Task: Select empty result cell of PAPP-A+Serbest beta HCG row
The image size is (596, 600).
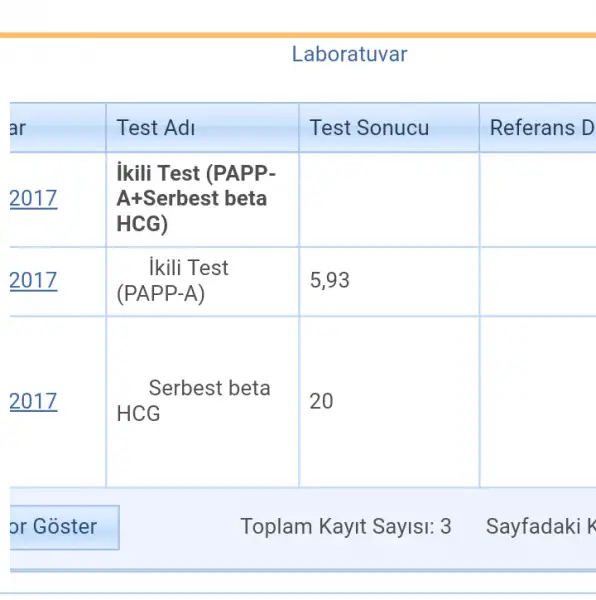Action: [x=389, y=199]
